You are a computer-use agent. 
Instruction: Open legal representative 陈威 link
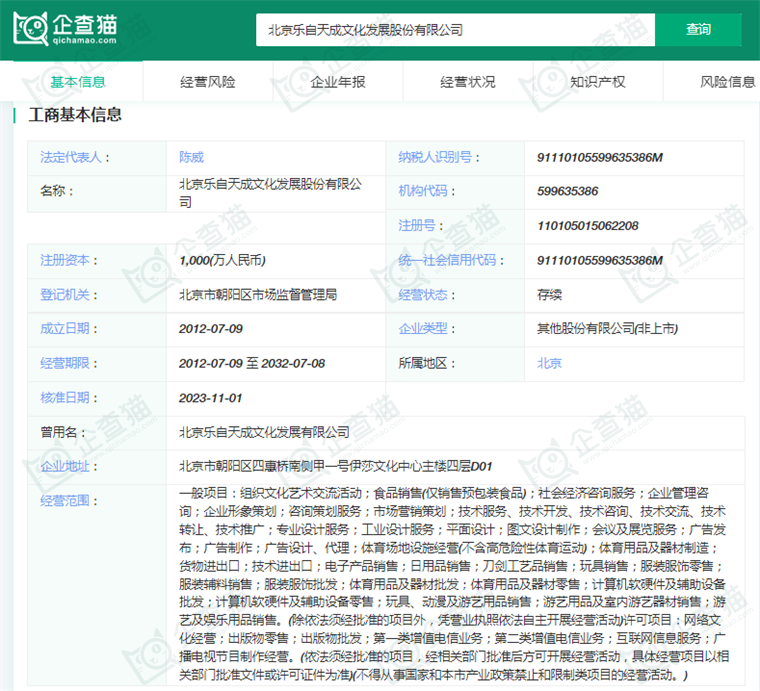coord(191,157)
